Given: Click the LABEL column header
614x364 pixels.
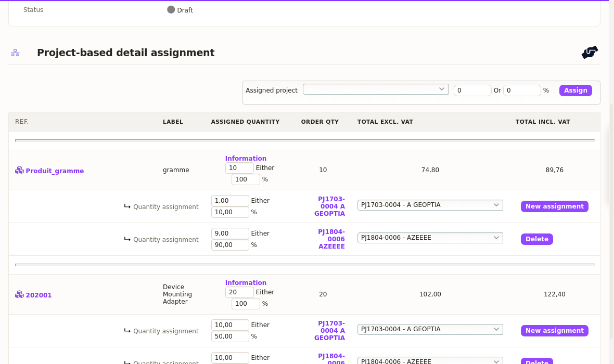Looking at the screenshot, I should point(173,122).
